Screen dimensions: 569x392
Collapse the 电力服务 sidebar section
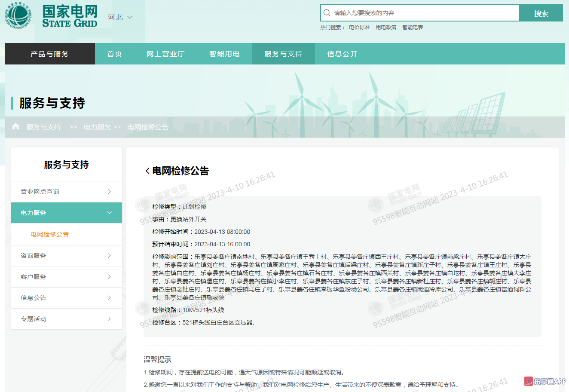pos(109,213)
